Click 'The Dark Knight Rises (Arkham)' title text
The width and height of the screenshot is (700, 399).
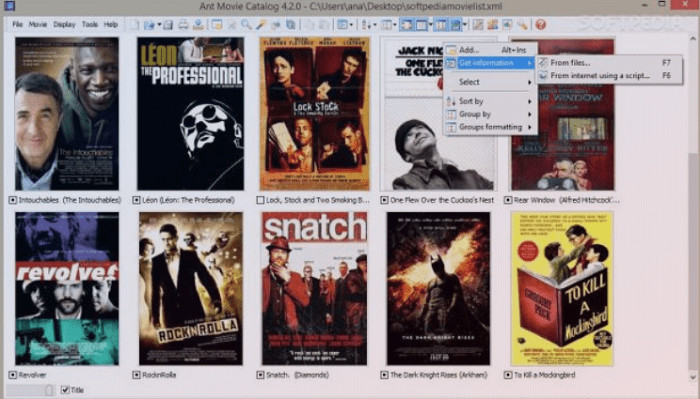pos(439,375)
